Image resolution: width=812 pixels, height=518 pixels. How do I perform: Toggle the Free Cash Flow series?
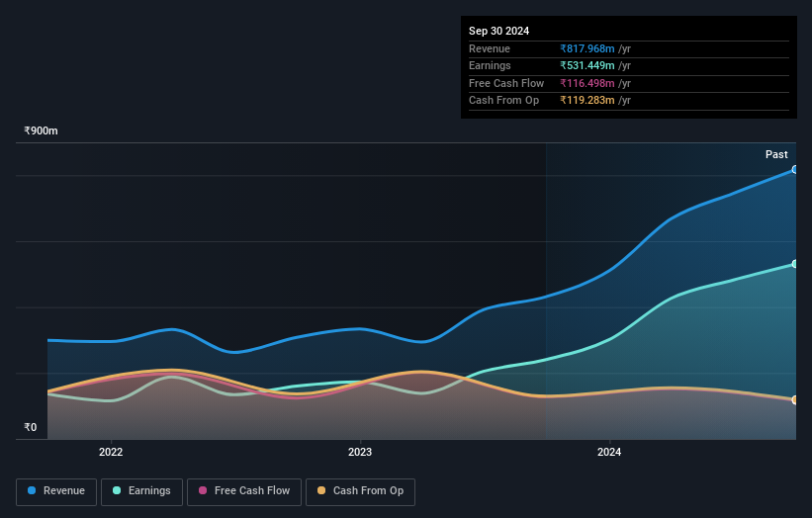[x=244, y=491]
